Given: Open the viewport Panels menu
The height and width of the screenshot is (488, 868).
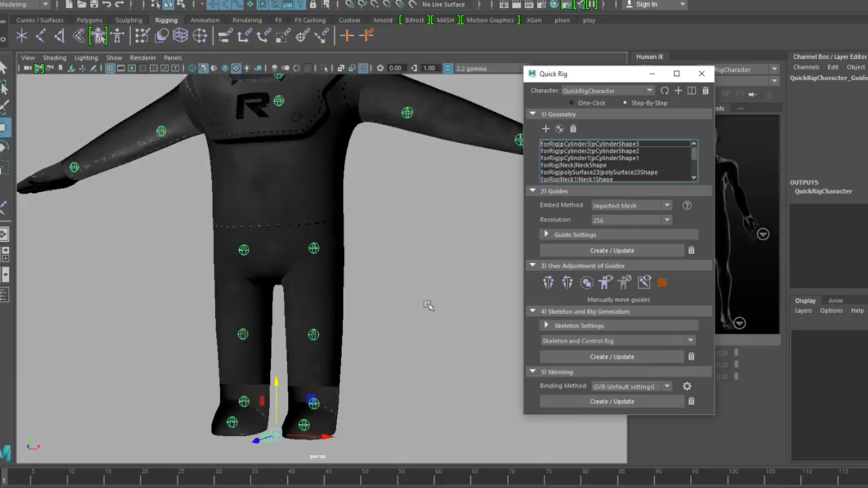Looking at the screenshot, I should [173, 58].
